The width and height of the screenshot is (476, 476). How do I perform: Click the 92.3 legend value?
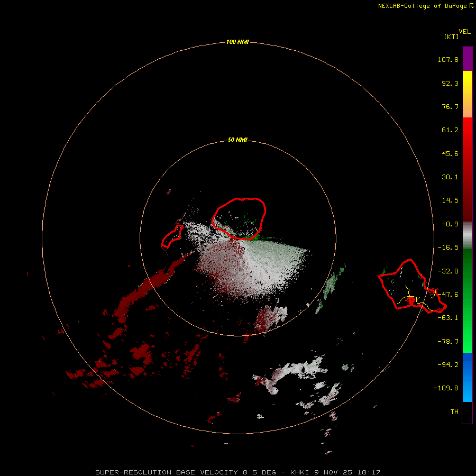[450, 83]
